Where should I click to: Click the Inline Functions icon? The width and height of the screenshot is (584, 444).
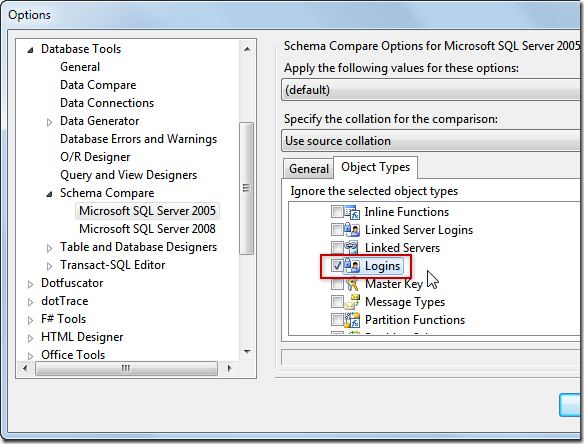click(352, 212)
